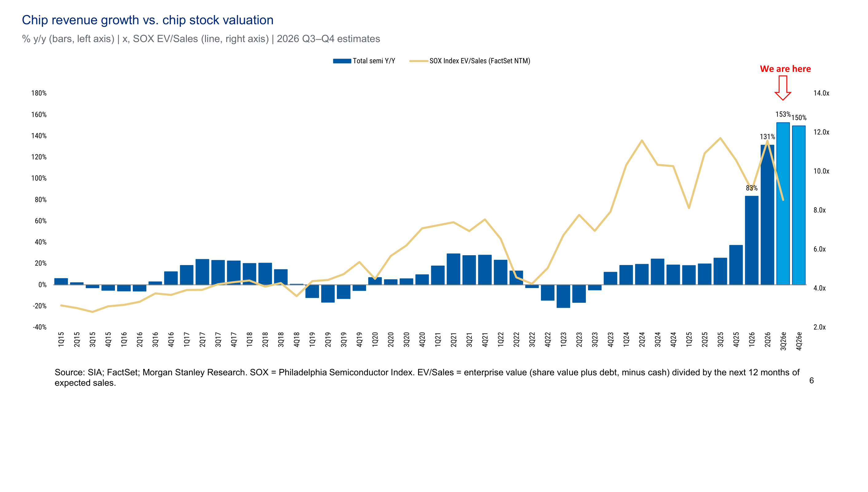Click the red 'We are here' annotation text
This screenshot has height=492, width=868.
[x=785, y=69]
